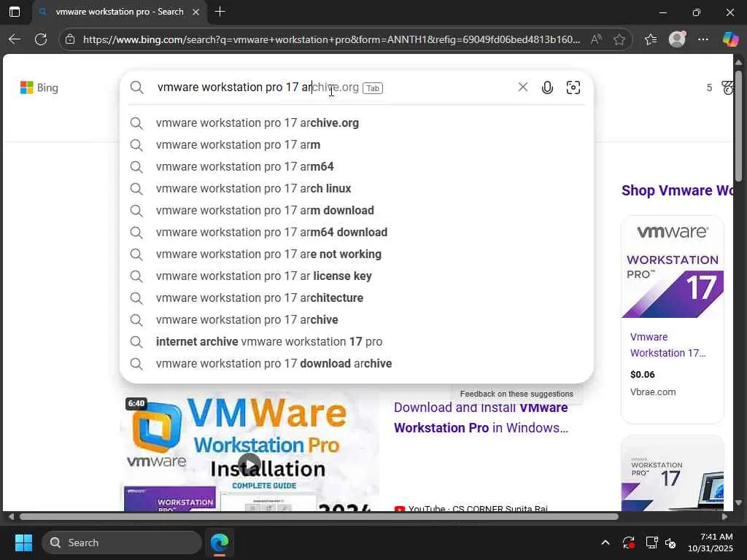Click the Microsoft Edge taskbar icon

coord(220,542)
